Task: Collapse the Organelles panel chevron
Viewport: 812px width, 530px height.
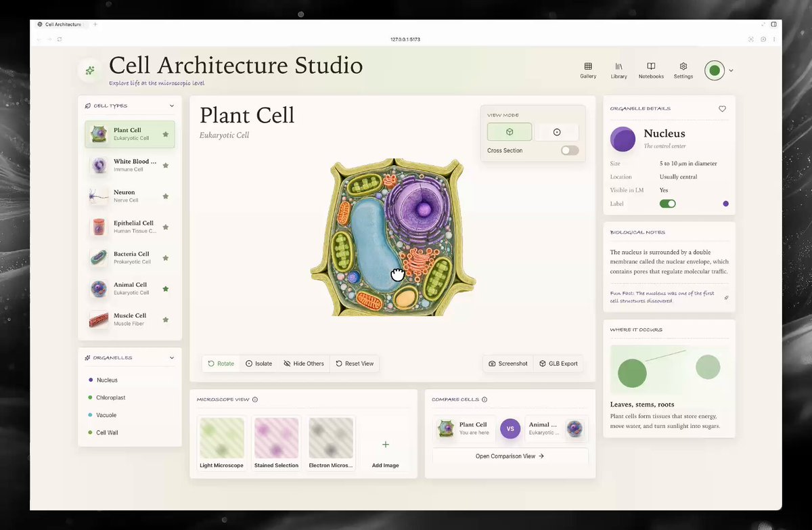Action: click(x=172, y=357)
